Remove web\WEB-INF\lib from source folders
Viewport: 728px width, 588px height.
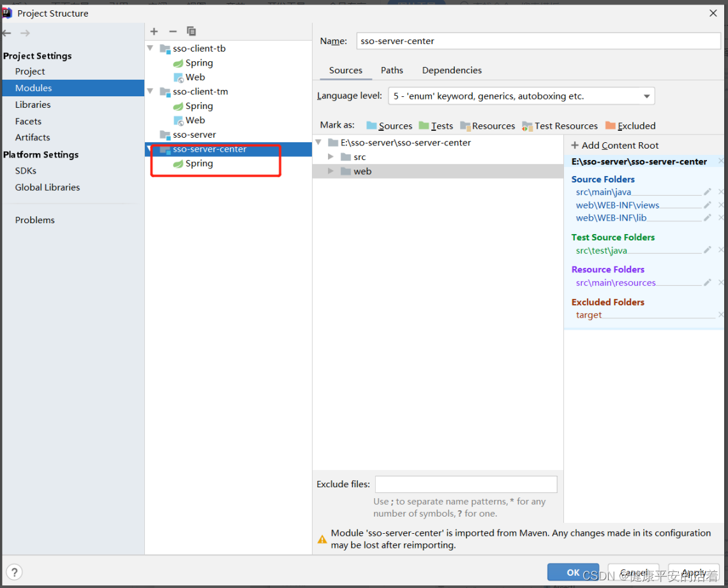(x=721, y=217)
